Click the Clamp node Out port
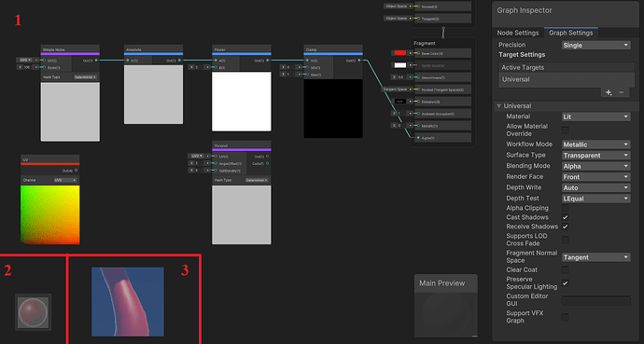This screenshot has height=344, width=644. (x=359, y=61)
